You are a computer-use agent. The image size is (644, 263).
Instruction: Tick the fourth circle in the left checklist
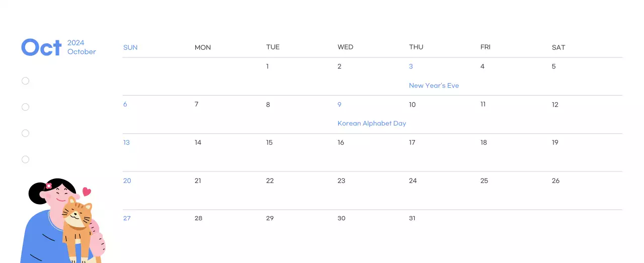[x=26, y=160]
